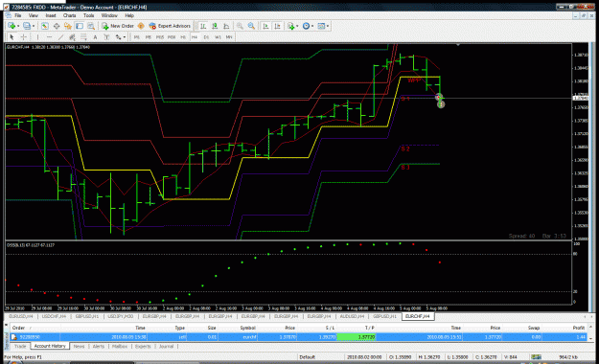599x364 pixels.
Task: Expand the arrows objects dropdown
Action: [125, 37]
